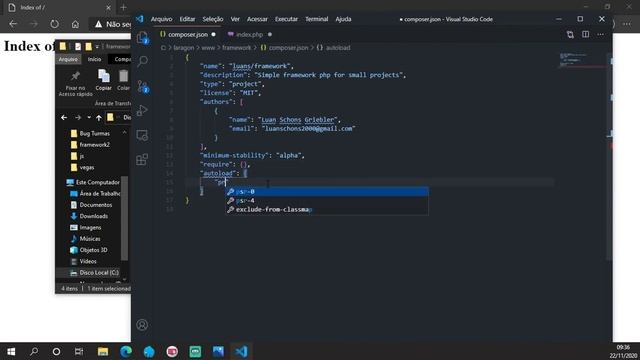Open Source Control view in activity bar

[142, 86]
